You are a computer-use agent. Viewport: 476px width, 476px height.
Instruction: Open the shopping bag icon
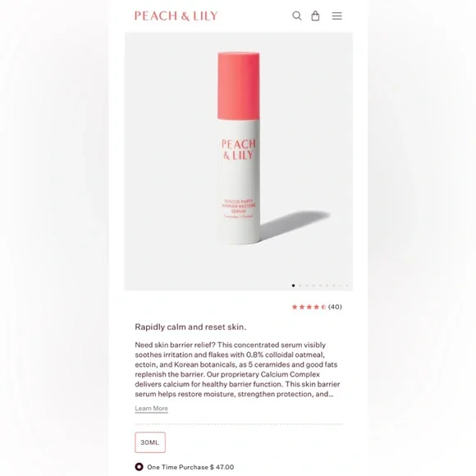coord(315,16)
